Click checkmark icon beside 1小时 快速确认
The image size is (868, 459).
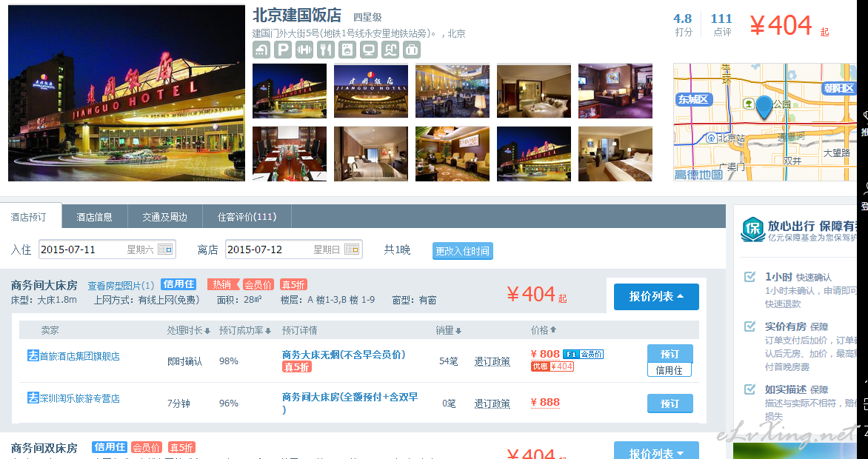point(750,276)
